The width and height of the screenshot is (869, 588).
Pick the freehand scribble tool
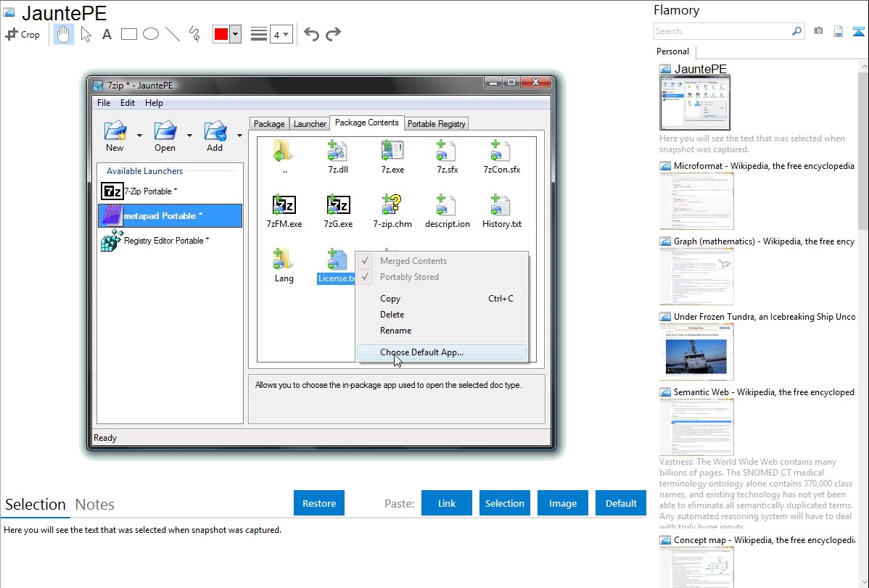194,34
